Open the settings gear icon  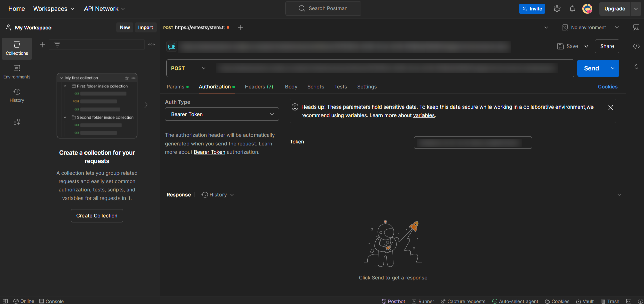pyautogui.click(x=557, y=9)
